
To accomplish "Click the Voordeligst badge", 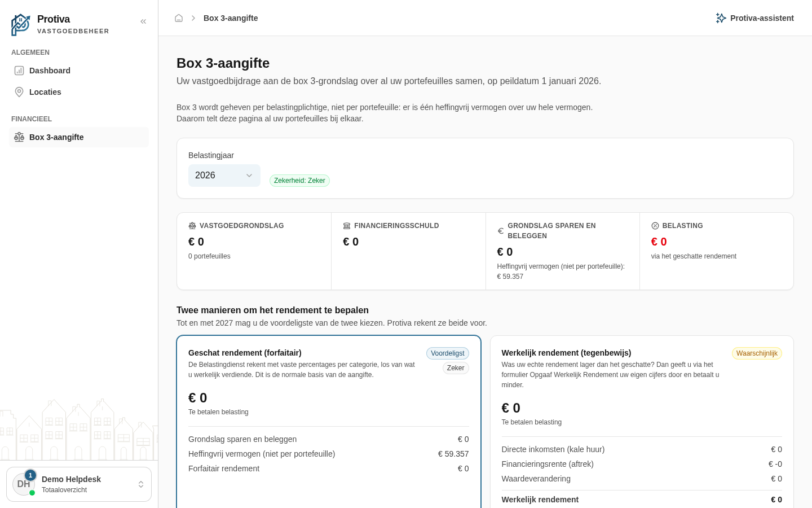I will click(448, 353).
